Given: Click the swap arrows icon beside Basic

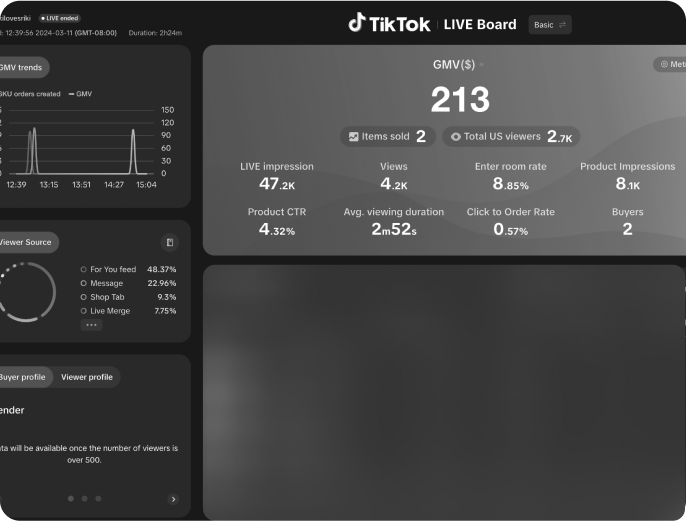Looking at the screenshot, I should point(563,24).
